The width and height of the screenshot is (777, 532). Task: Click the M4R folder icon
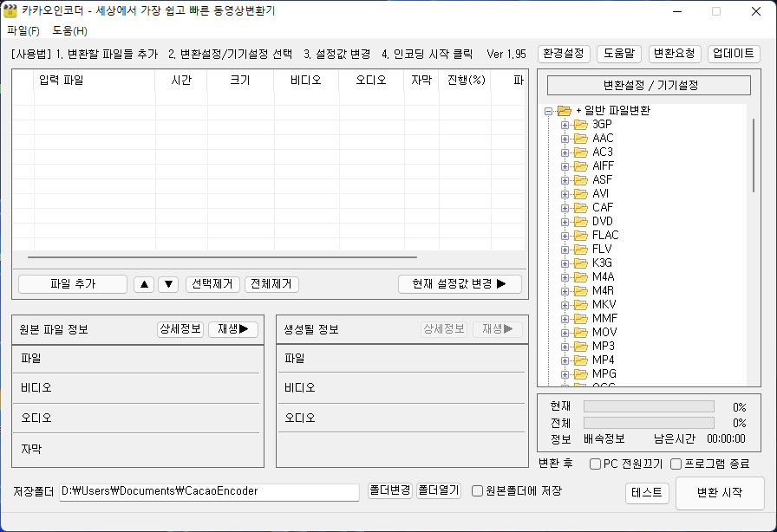point(581,291)
